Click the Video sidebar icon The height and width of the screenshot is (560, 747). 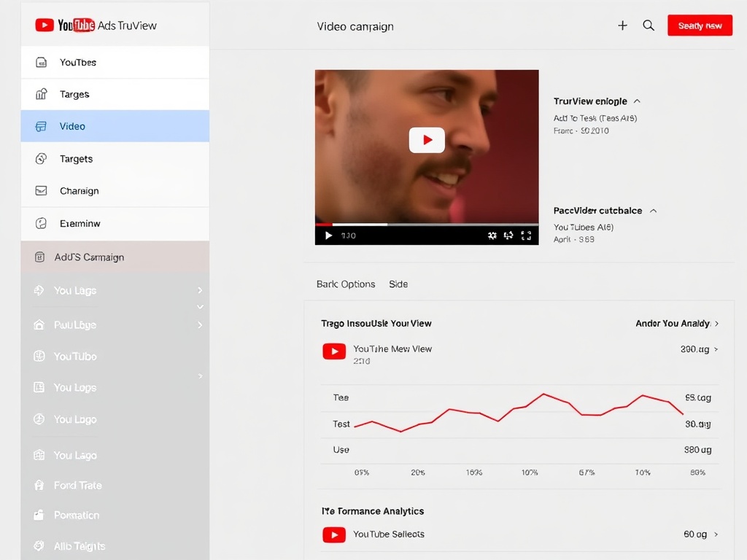[x=42, y=126]
